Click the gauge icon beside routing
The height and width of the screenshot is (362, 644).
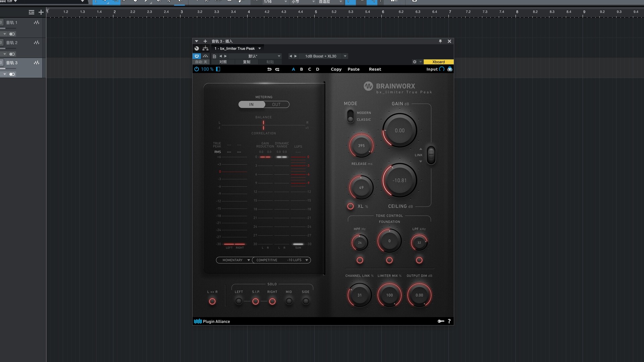click(x=197, y=49)
